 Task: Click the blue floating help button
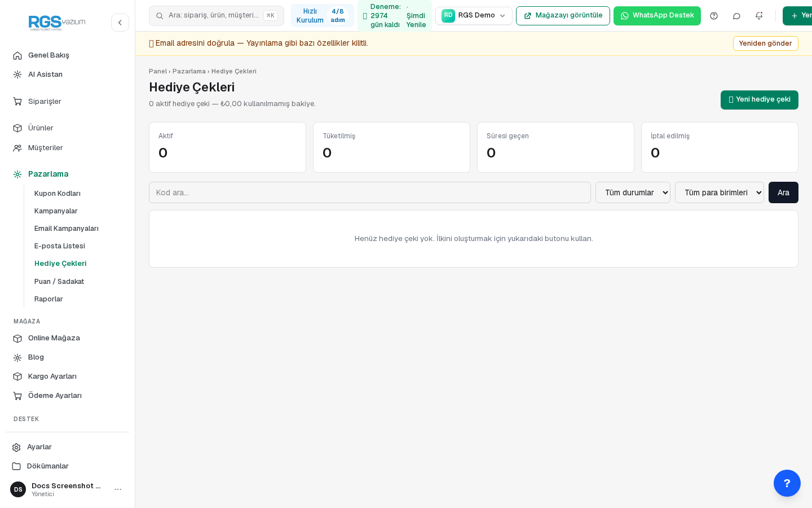pos(787,483)
